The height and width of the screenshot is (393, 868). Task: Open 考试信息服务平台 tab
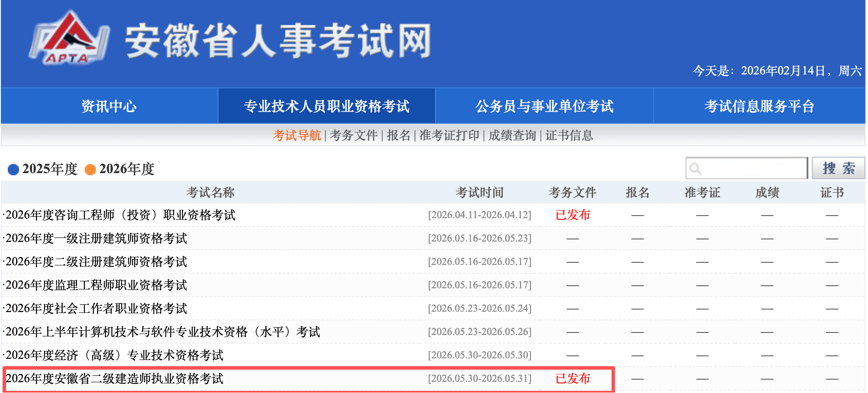(x=759, y=106)
